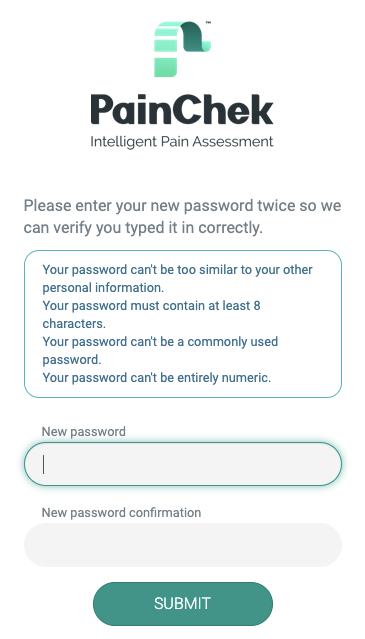Click the PainChek wordmark heading
Viewport: 365px width, 639px height.
[182, 110]
